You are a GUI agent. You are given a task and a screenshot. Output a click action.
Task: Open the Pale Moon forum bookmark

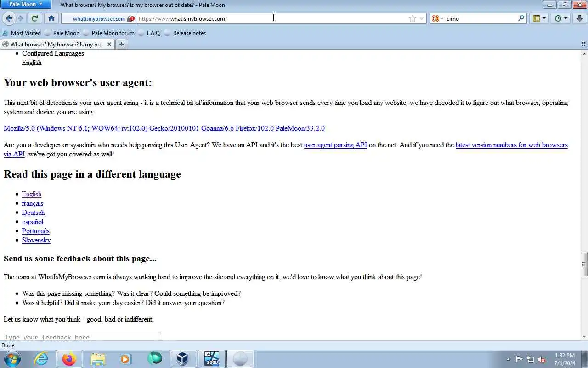(109, 33)
